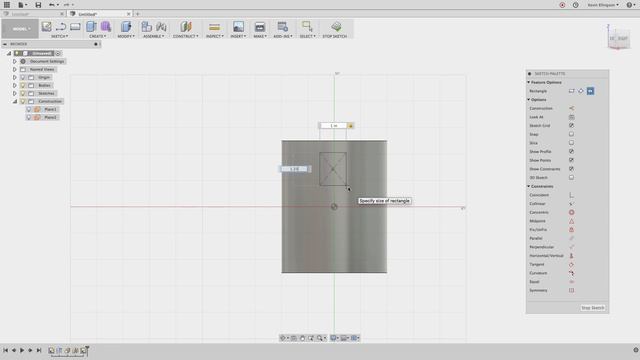Screen dimensions: 640x360
Task: Add a new document tab with plus
Action: pos(138,14)
